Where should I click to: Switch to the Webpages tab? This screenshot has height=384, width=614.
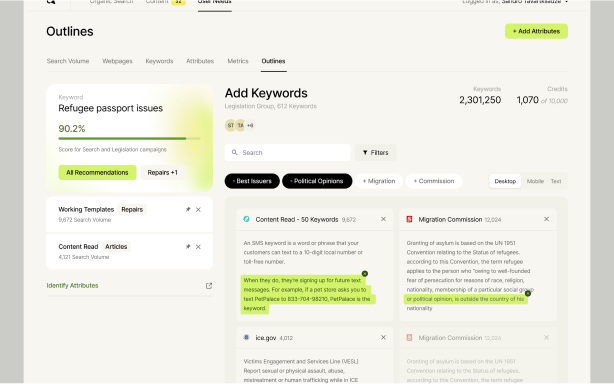[117, 61]
